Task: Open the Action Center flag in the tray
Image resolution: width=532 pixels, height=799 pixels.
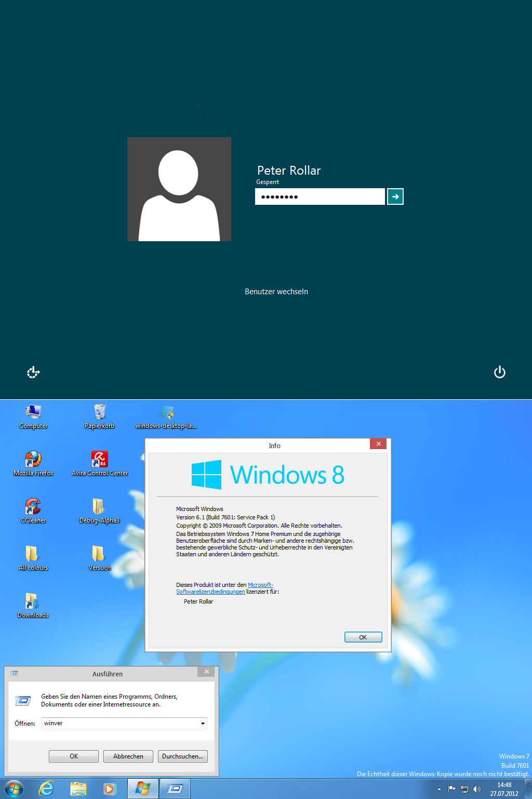Action: tap(451, 789)
